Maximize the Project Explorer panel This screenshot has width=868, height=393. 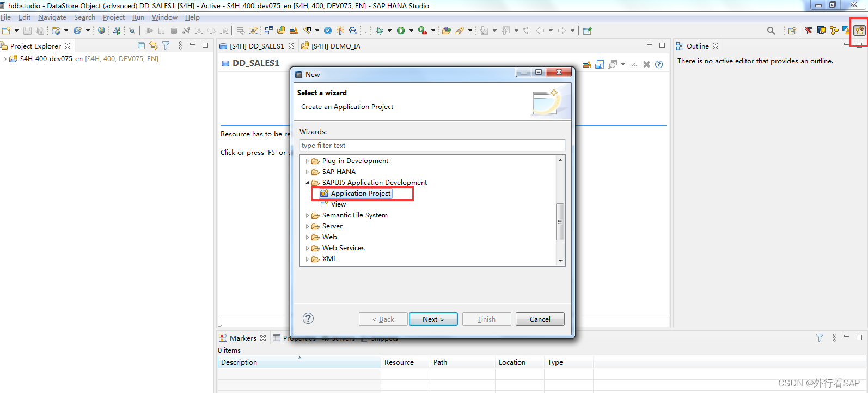(x=205, y=45)
